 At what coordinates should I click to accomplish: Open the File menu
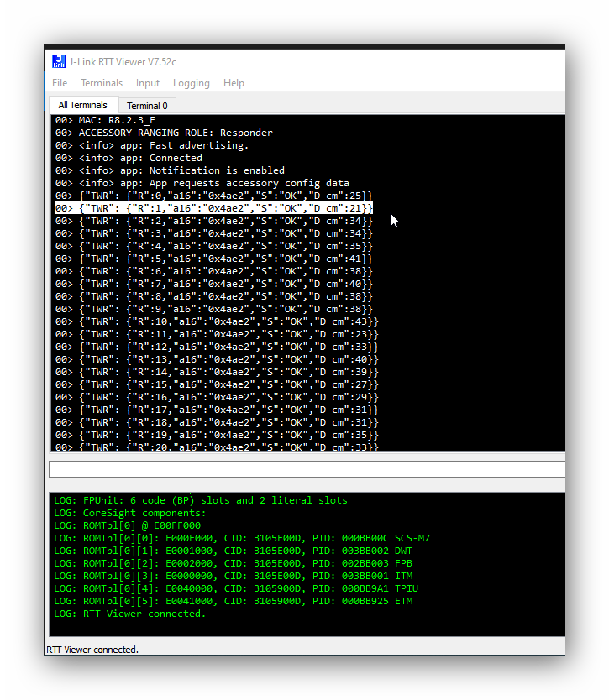click(x=60, y=83)
